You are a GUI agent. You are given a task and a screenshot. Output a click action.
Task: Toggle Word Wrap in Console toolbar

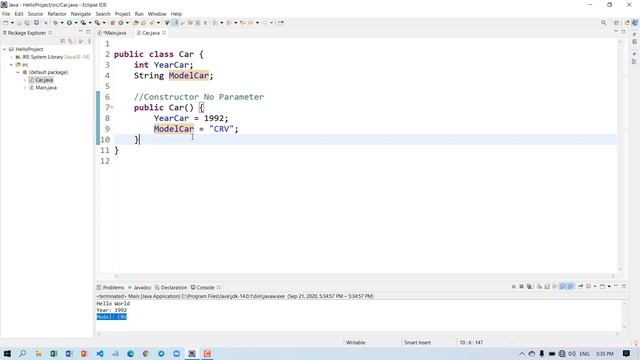555,287
